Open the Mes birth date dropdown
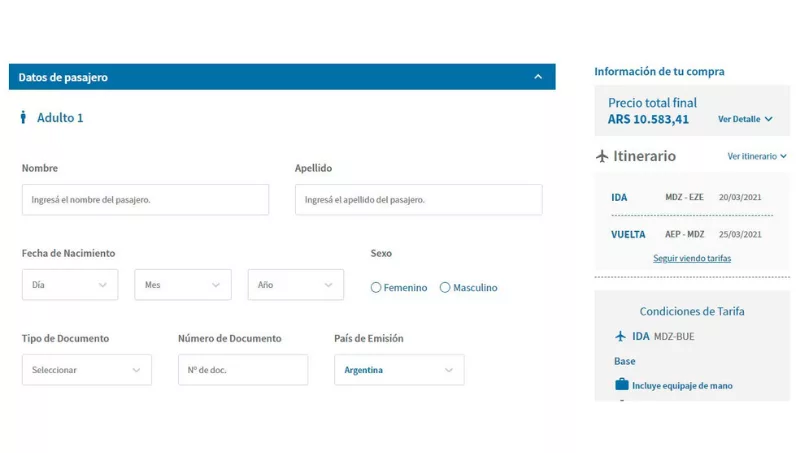Viewport: 800px width, 453px height. click(x=183, y=285)
